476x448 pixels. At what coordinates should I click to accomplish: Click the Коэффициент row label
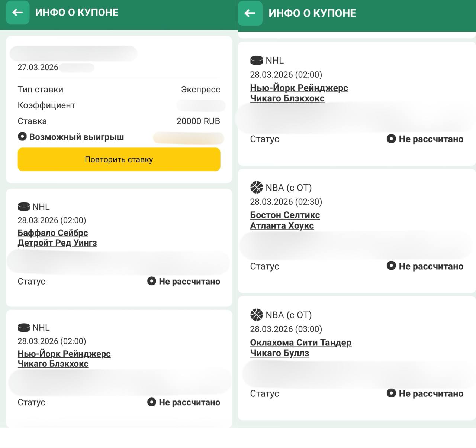click(x=46, y=105)
